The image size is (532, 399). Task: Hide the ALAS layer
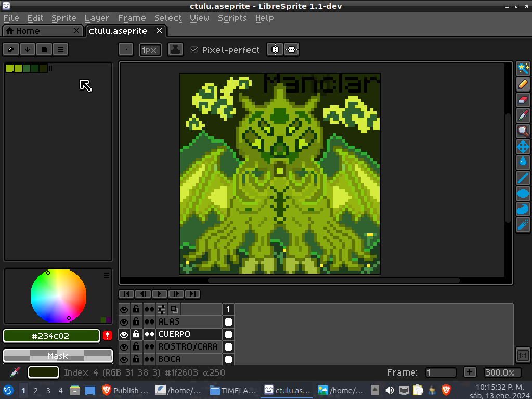pos(124,321)
